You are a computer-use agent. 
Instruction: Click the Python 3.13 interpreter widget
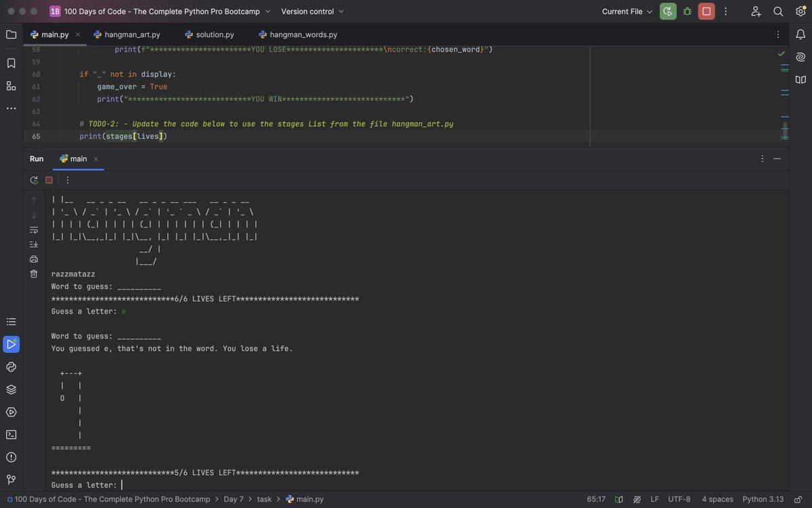[x=763, y=499]
